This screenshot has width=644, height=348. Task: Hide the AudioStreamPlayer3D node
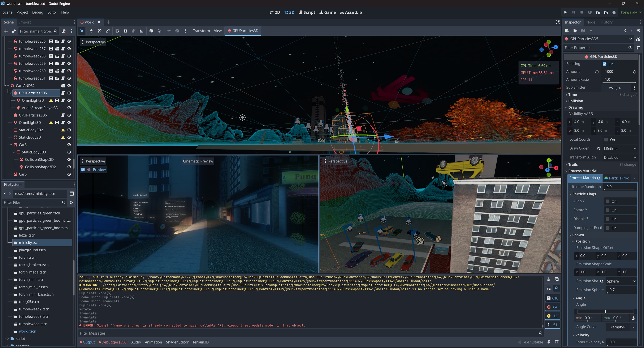pos(69,108)
